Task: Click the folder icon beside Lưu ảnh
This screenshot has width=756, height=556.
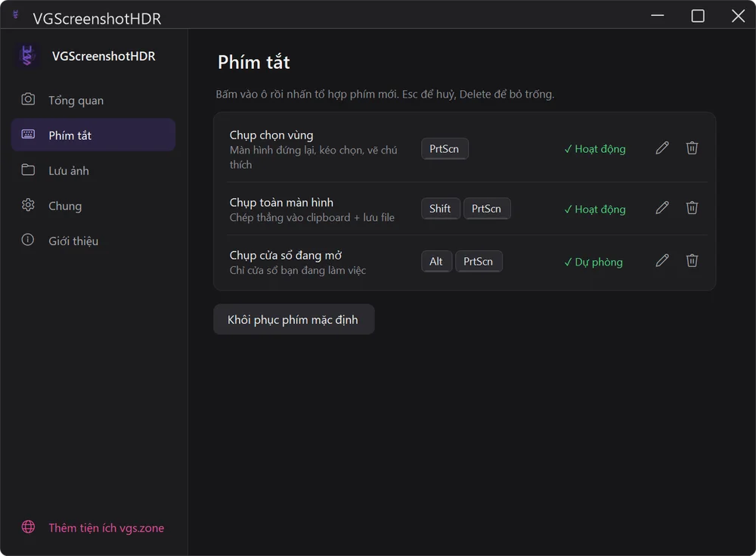Action: point(28,170)
